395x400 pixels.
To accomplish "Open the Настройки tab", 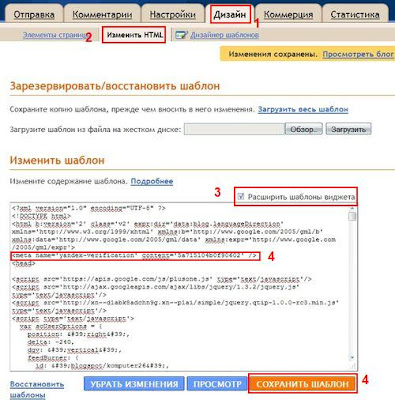I will coord(173,15).
